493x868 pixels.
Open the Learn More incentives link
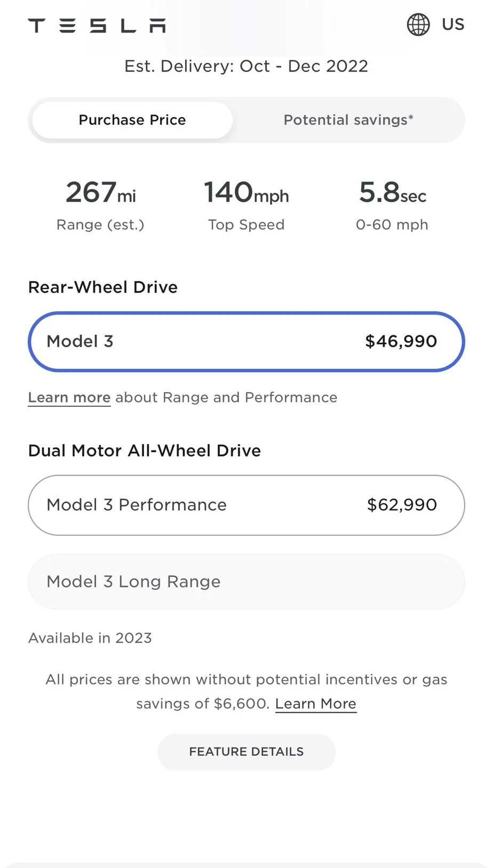pos(316,704)
